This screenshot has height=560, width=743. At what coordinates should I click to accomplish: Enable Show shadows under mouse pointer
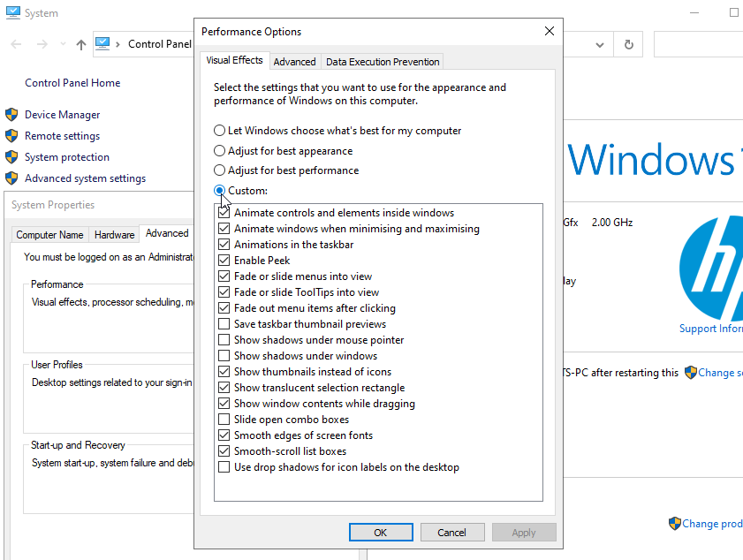(x=224, y=340)
